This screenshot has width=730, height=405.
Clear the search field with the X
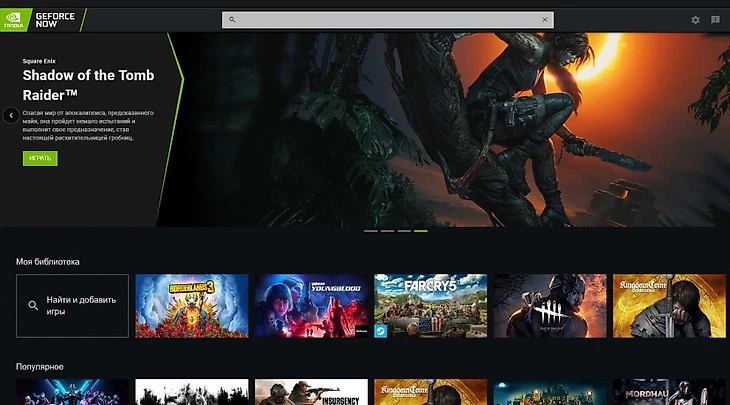[545, 20]
